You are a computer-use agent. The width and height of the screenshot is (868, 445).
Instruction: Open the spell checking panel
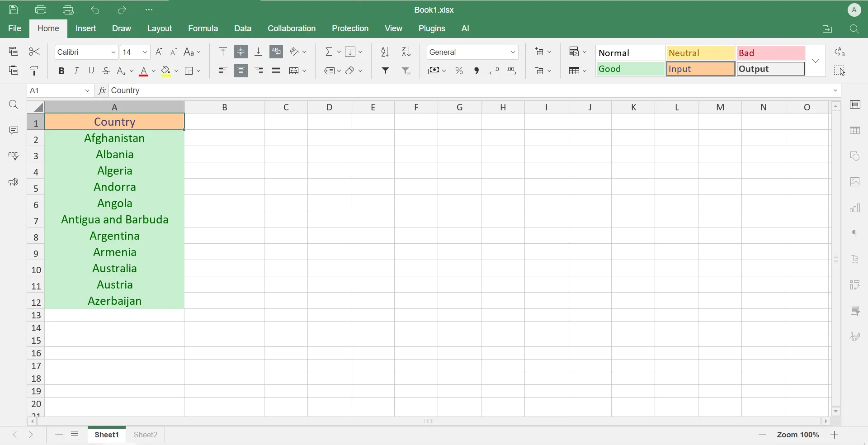pos(13,156)
